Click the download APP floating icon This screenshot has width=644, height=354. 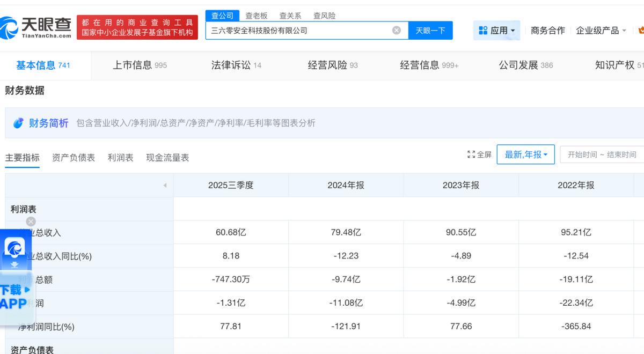click(15, 248)
